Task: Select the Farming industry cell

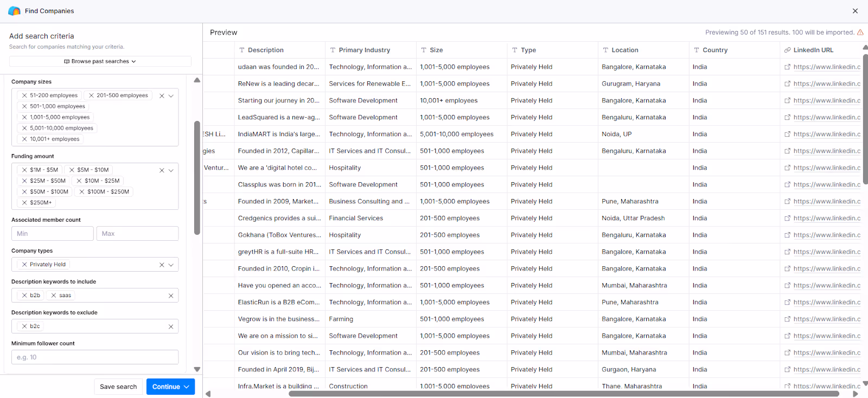Action: click(371, 319)
